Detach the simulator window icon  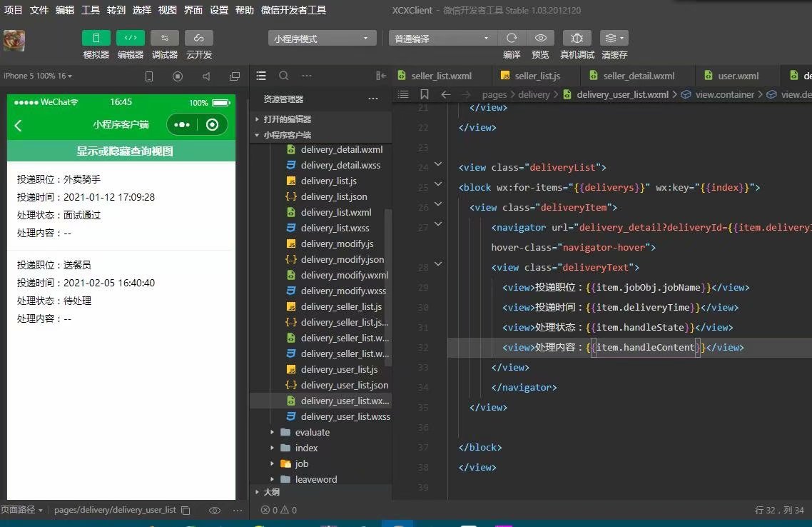click(x=235, y=76)
